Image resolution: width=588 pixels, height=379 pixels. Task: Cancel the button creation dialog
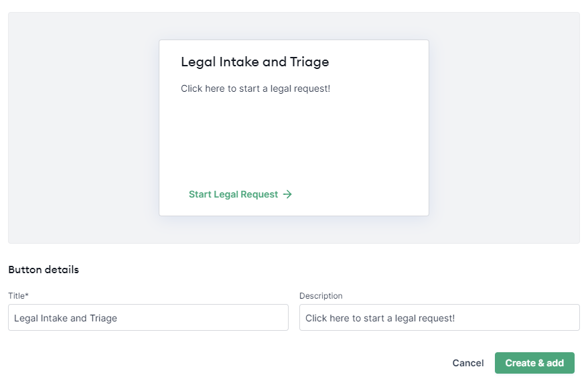tap(468, 363)
